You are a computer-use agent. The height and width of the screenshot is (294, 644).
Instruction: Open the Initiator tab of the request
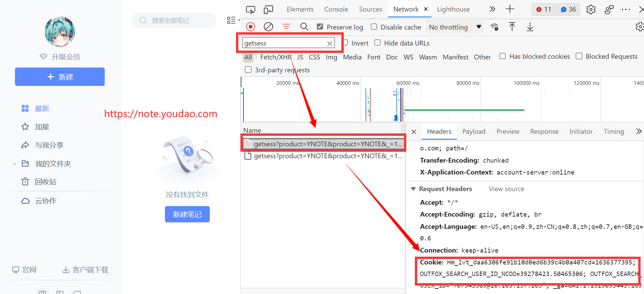click(x=581, y=131)
